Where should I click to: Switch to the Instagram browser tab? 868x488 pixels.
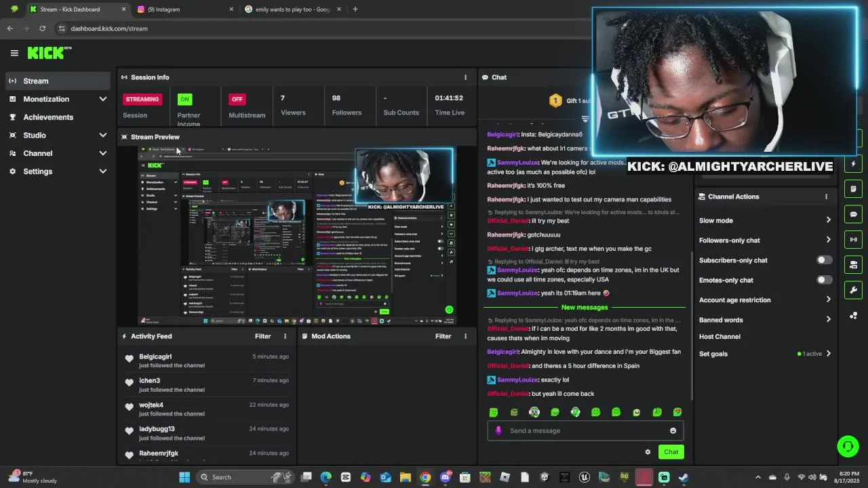pos(184,9)
